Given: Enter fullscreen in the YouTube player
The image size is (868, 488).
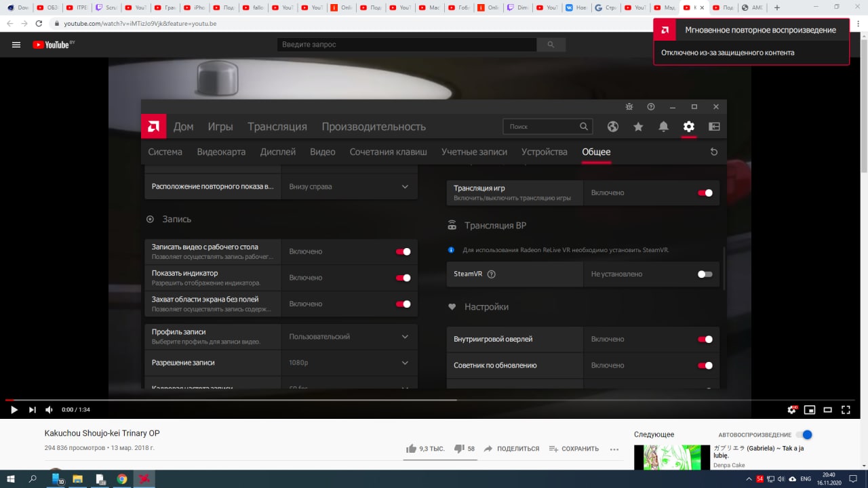Looking at the screenshot, I should 846,409.
